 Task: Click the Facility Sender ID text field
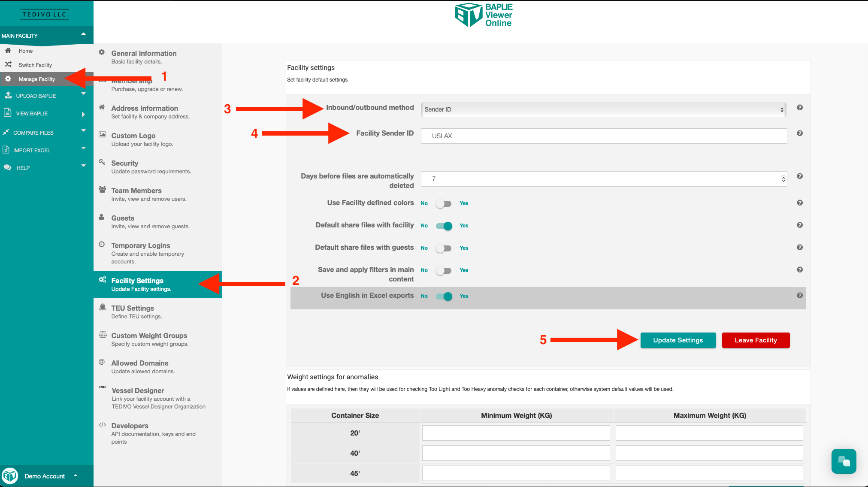coord(603,136)
